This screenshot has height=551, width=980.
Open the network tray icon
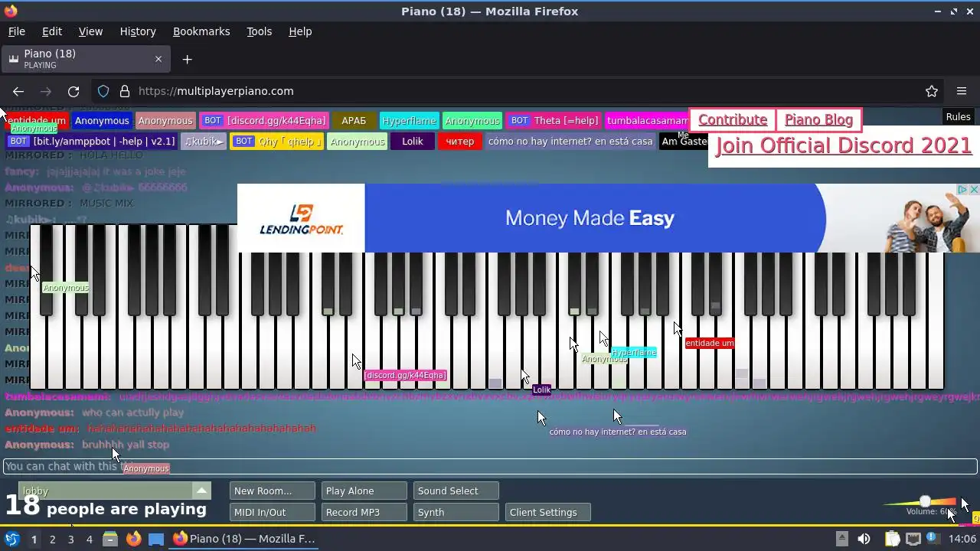[913, 539]
